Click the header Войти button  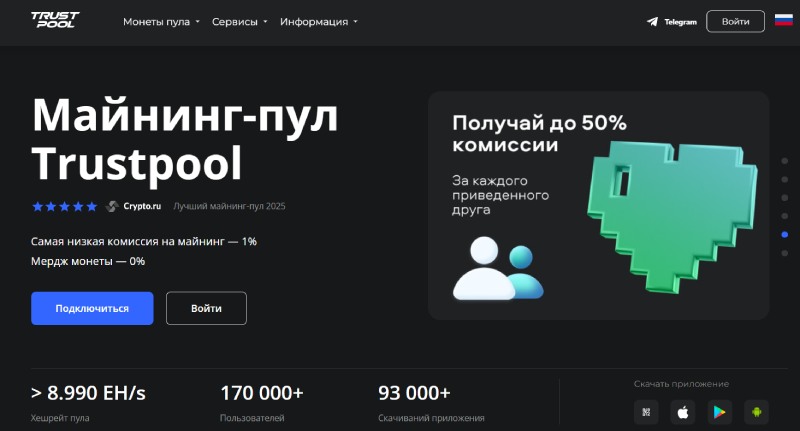pos(735,21)
